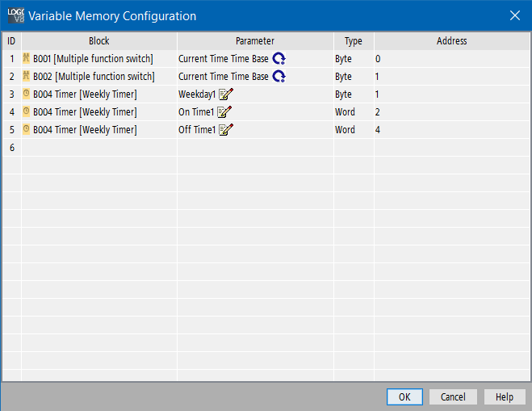This screenshot has width=532, height=411.
Task: Click the B002 multiple function switch block icon
Action: tap(27, 77)
